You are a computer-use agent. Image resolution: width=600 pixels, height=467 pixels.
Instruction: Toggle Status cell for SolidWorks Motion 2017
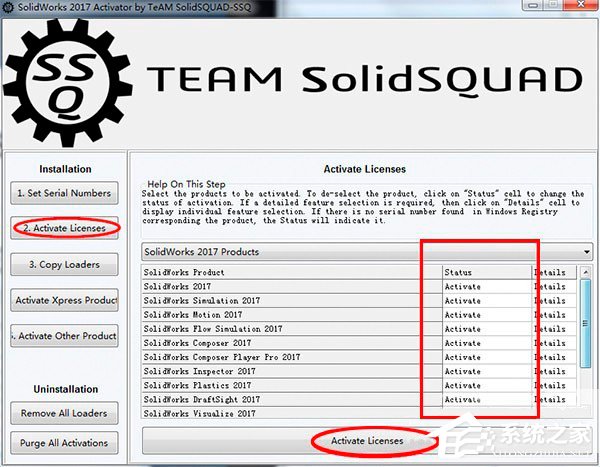487,315
